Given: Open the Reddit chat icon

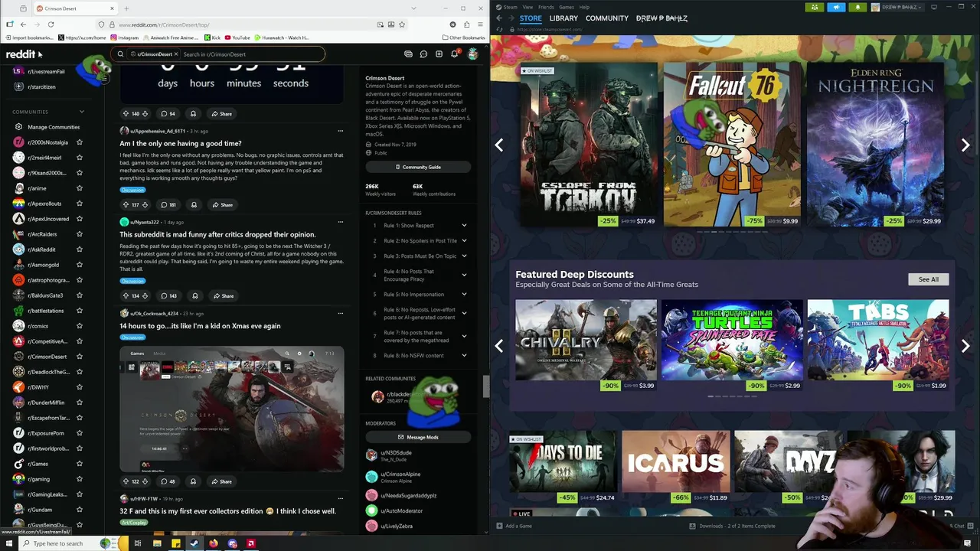Looking at the screenshot, I should tap(423, 54).
